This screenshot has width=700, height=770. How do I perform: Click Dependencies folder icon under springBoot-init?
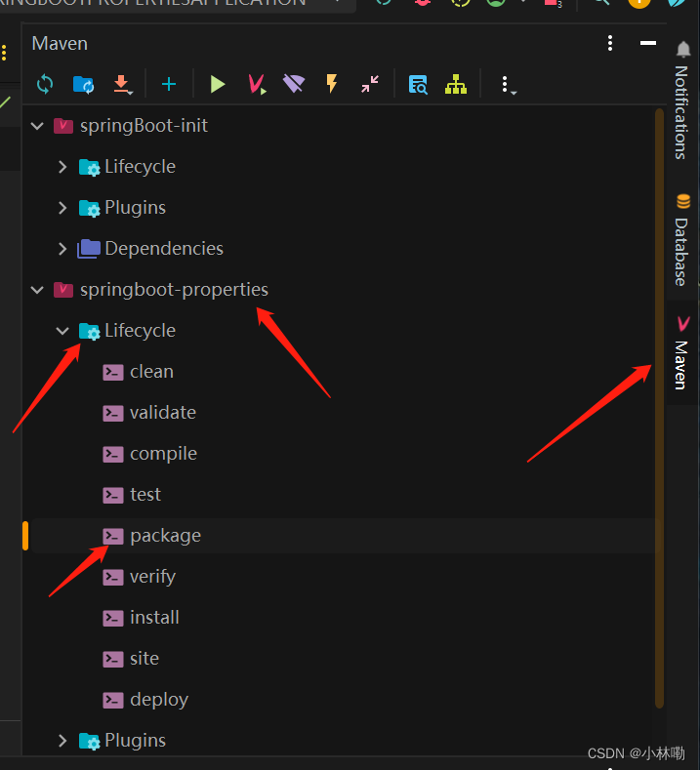click(89, 249)
